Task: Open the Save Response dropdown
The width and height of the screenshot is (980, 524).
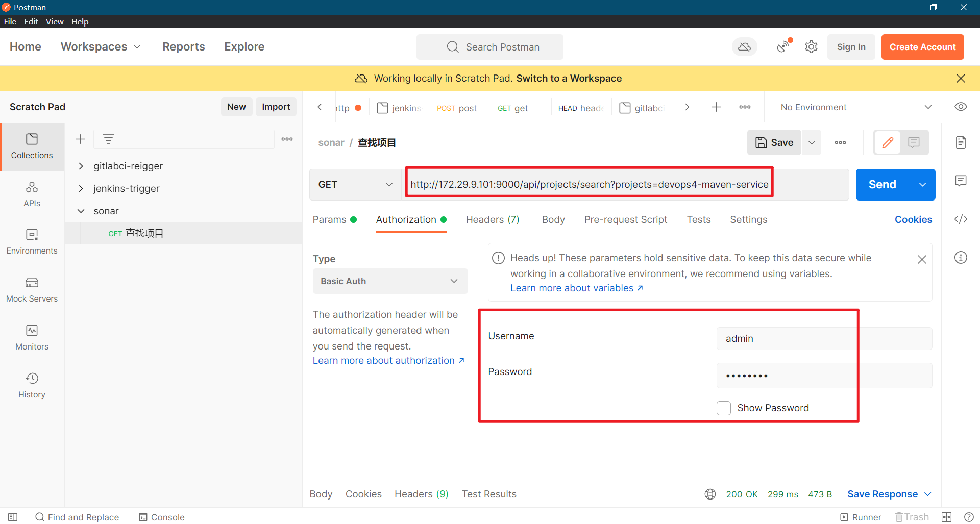Action: [889, 494]
